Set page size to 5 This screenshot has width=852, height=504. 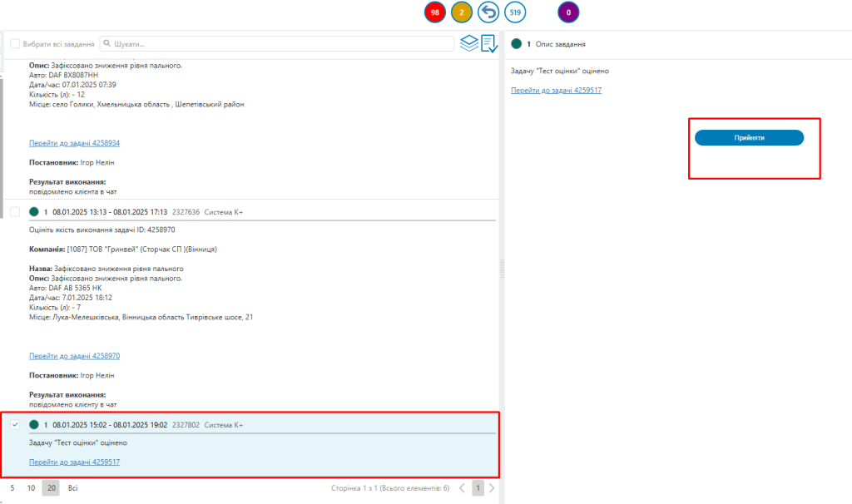(x=12, y=487)
